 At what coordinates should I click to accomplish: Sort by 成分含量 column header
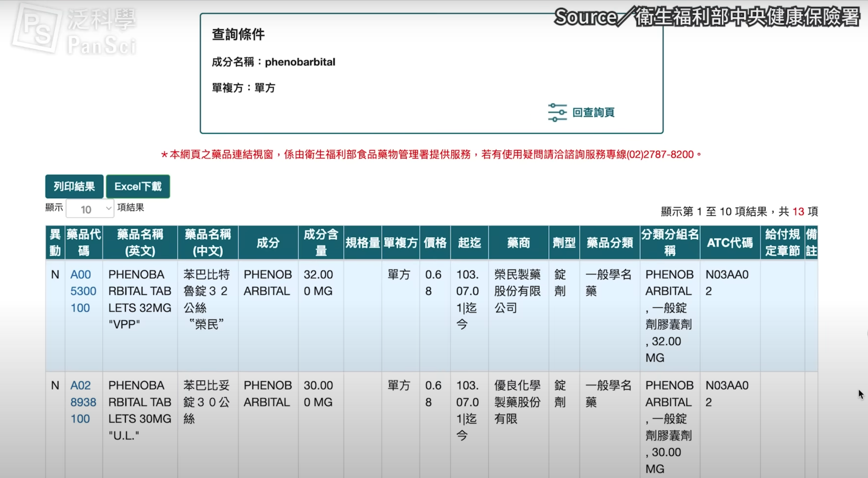(321, 242)
